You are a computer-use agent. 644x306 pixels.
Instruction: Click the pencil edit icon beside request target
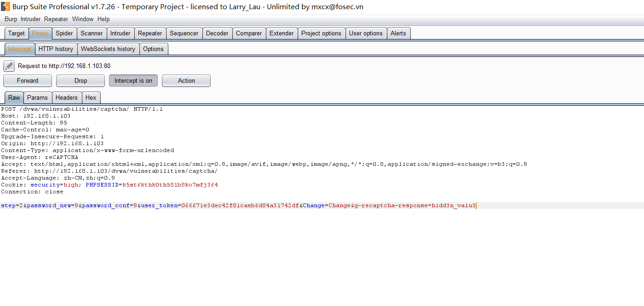tap(9, 66)
